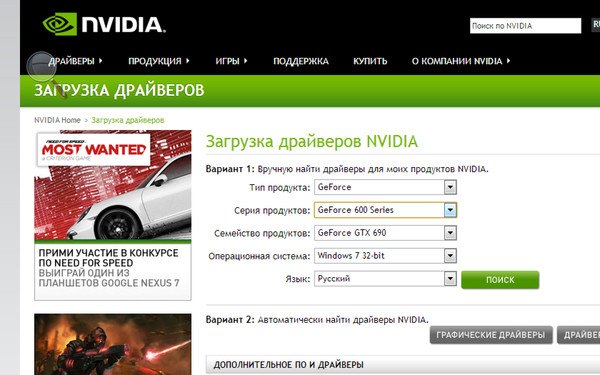Open the ИГРЫ menu
This screenshot has height=375, width=600.
231,61
